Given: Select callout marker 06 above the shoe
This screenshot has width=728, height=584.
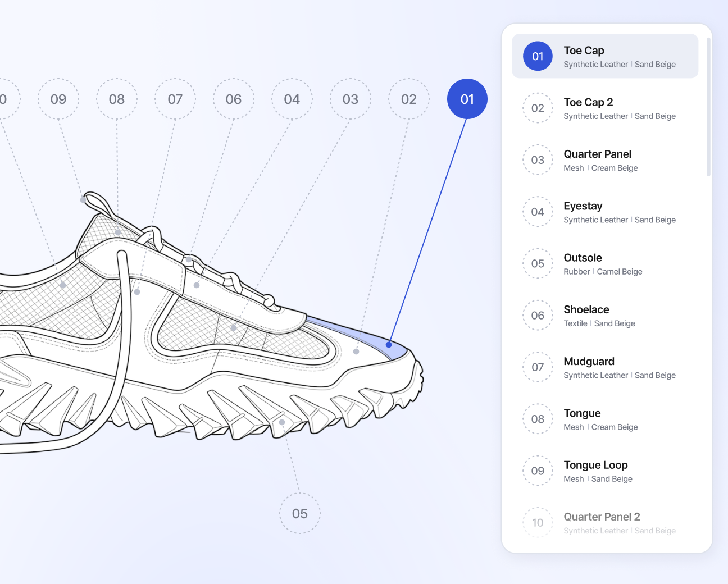Looking at the screenshot, I should 234,99.
